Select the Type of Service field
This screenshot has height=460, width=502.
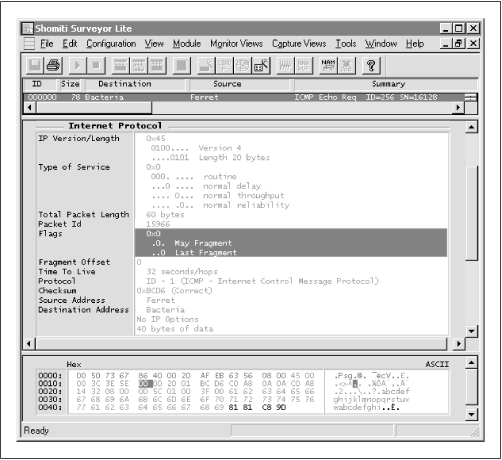click(74, 167)
